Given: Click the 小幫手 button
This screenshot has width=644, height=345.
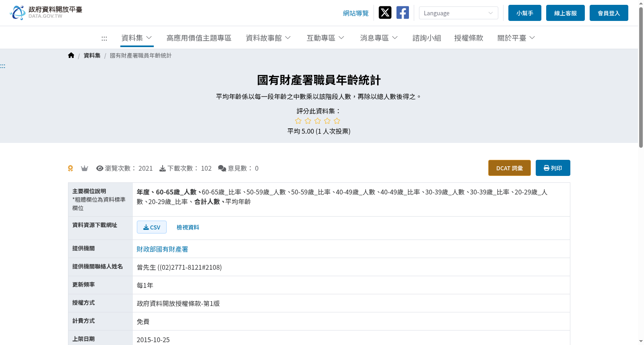Looking at the screenshot, I should click(525, 13).
